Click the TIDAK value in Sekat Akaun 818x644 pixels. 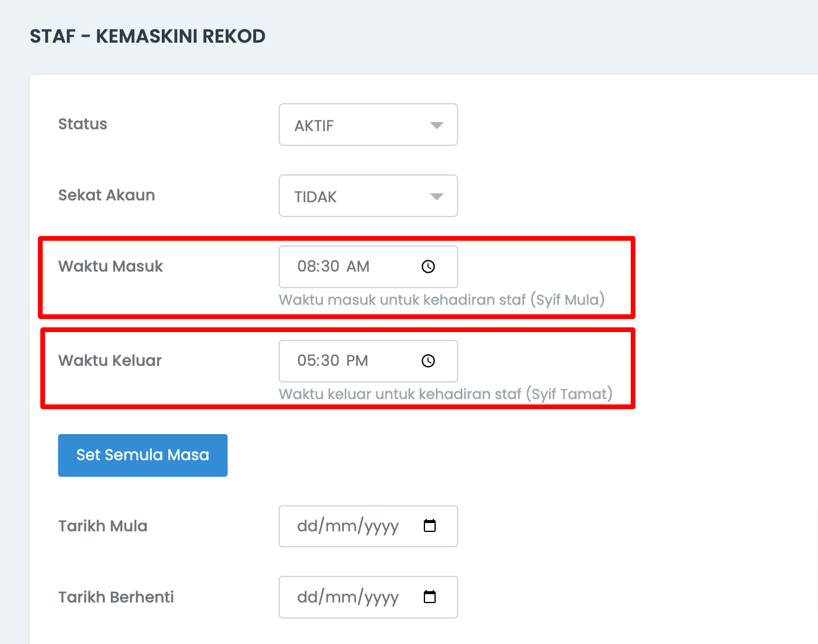315,197
